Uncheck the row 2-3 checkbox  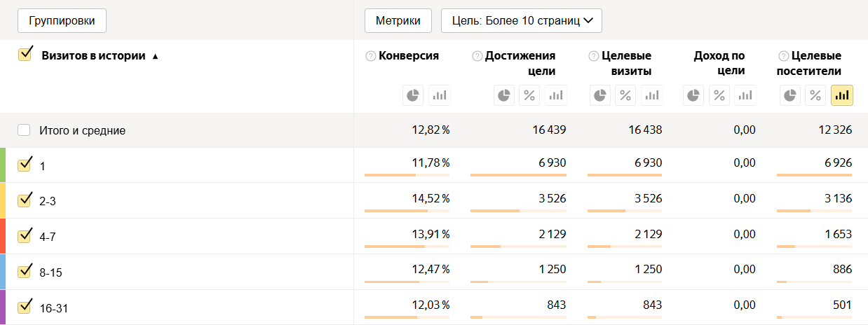tap(25, 200)
